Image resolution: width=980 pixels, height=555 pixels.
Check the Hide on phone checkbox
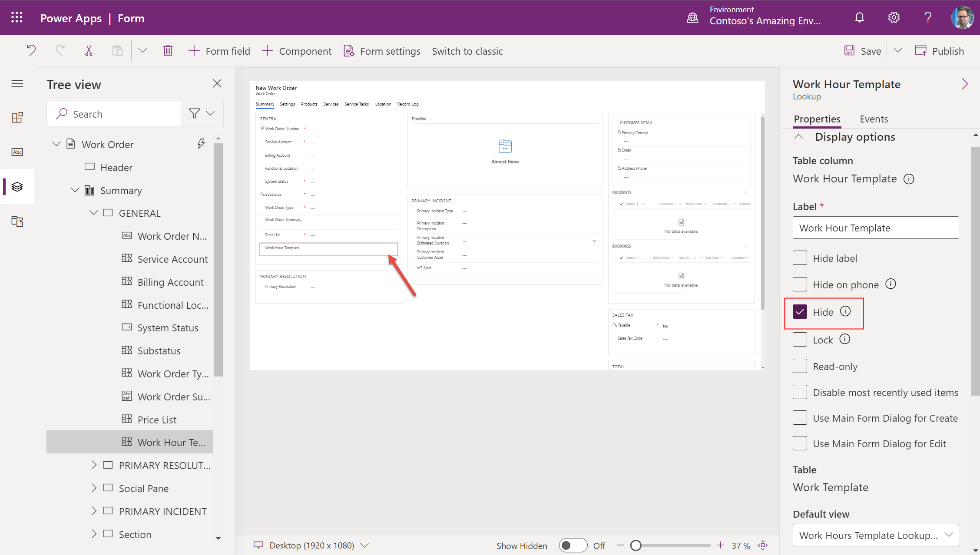[800, 284]
